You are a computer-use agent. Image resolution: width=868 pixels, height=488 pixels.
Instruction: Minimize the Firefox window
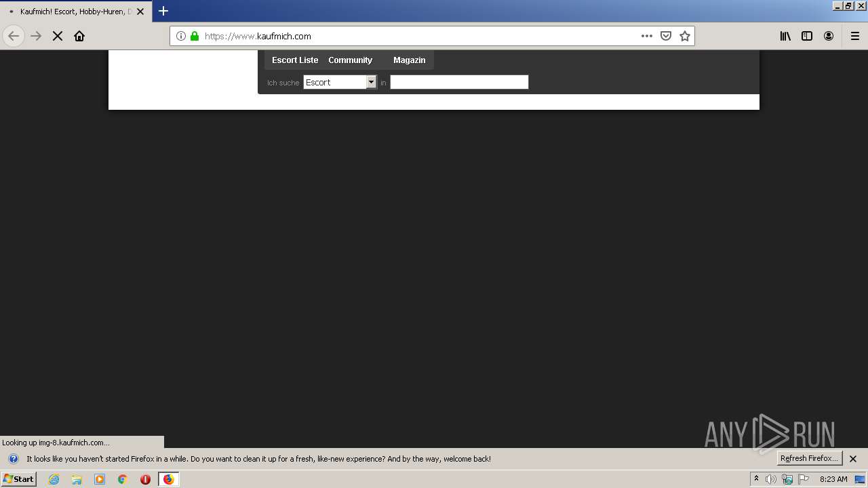coord(837,5)
